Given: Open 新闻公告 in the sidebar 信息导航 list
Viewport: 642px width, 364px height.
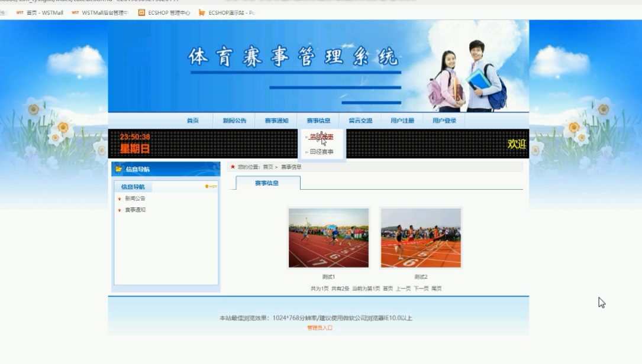Looking at the screenshot, I should pos(135,199).
